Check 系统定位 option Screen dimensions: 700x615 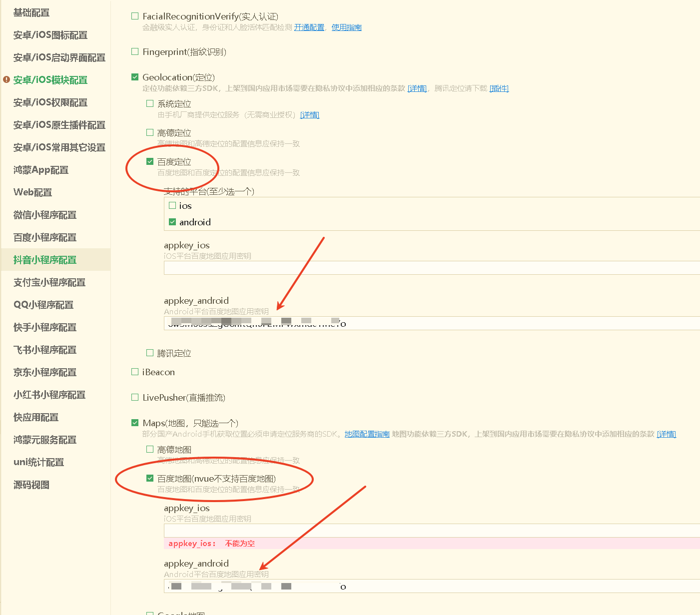tap(150, 103)
